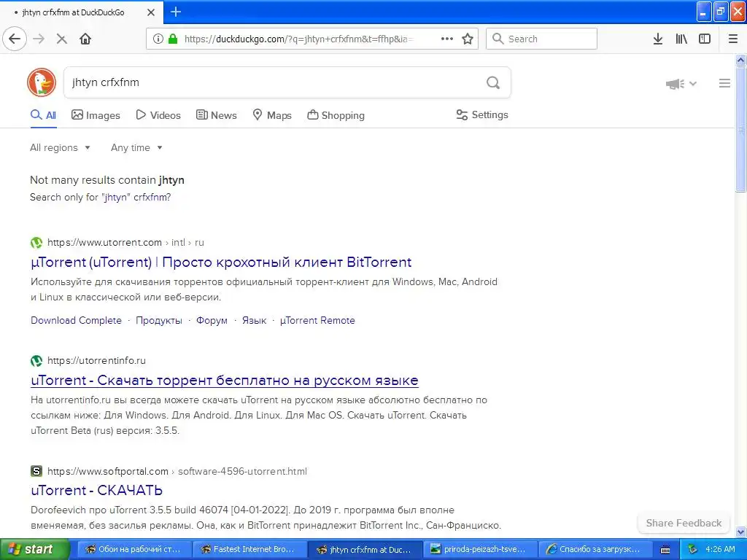747x560 pixels.
Task: Open a new tab with the plus button
Action: [176, 12]
